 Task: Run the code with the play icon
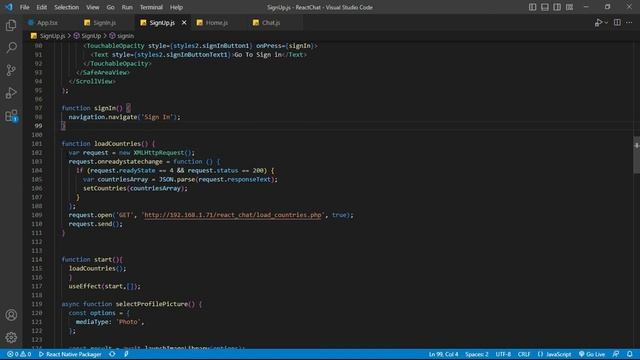pos(598,23)
